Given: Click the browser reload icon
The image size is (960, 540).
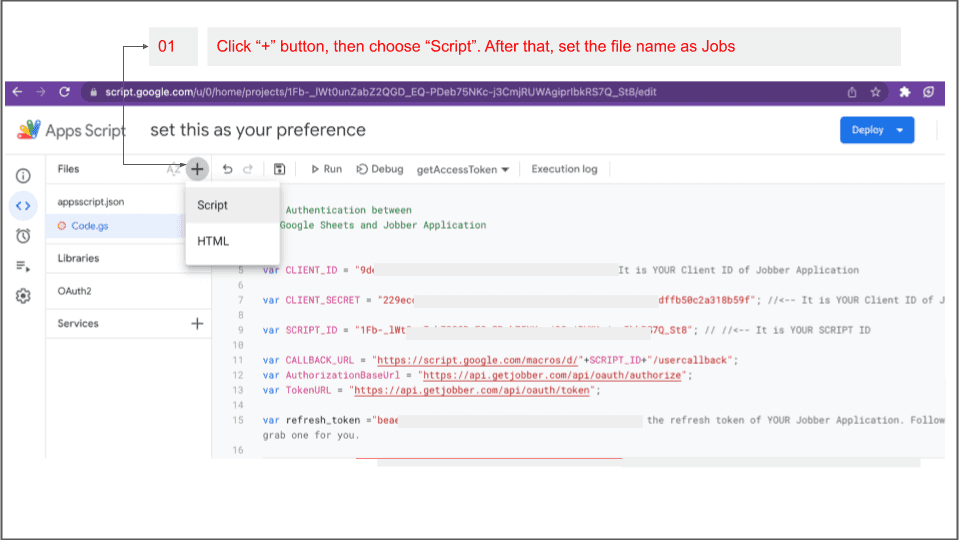Looking at the screenshot, I should tap(65, 92).
